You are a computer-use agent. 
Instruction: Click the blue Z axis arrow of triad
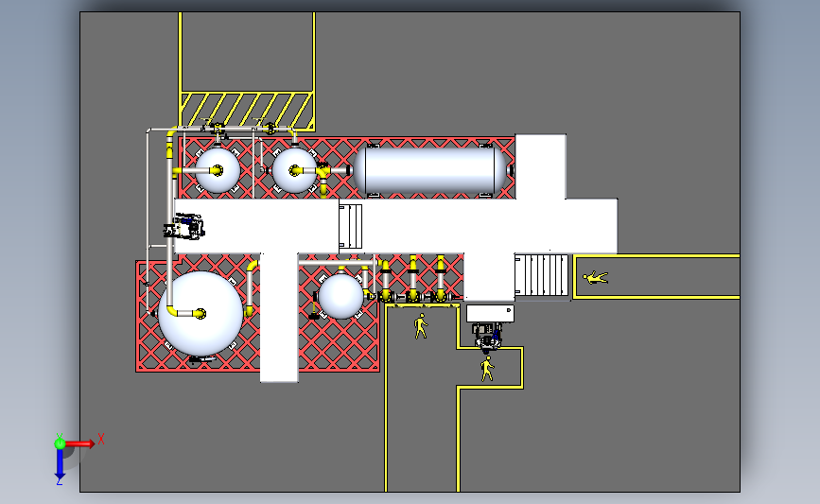pyautogui.click(x=60, y=464)
